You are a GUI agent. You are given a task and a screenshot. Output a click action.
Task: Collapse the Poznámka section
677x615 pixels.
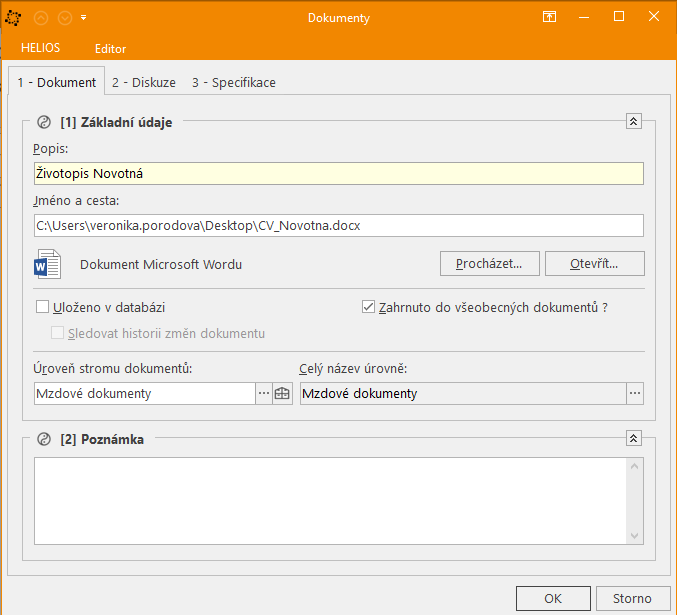click(x=633, y=439)
